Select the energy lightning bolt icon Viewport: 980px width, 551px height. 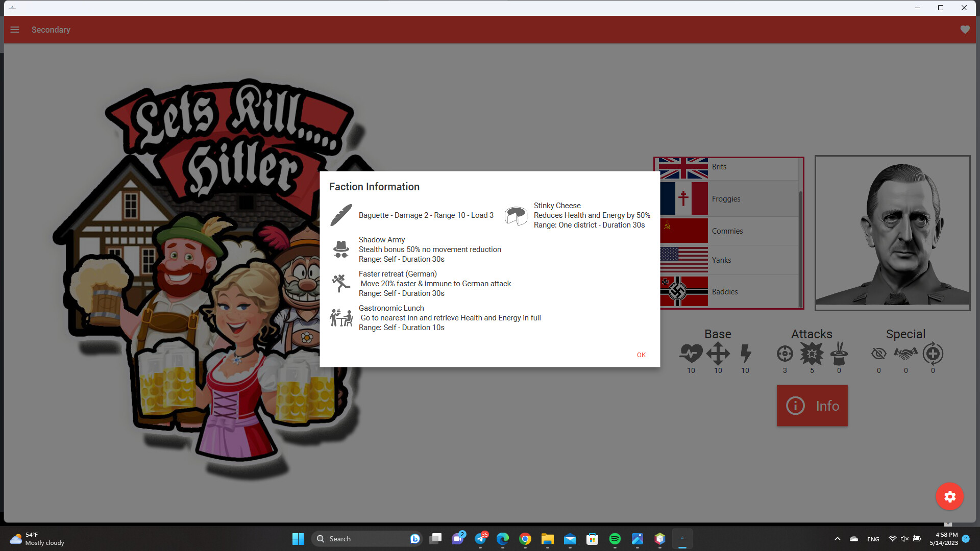coord(745,354)
